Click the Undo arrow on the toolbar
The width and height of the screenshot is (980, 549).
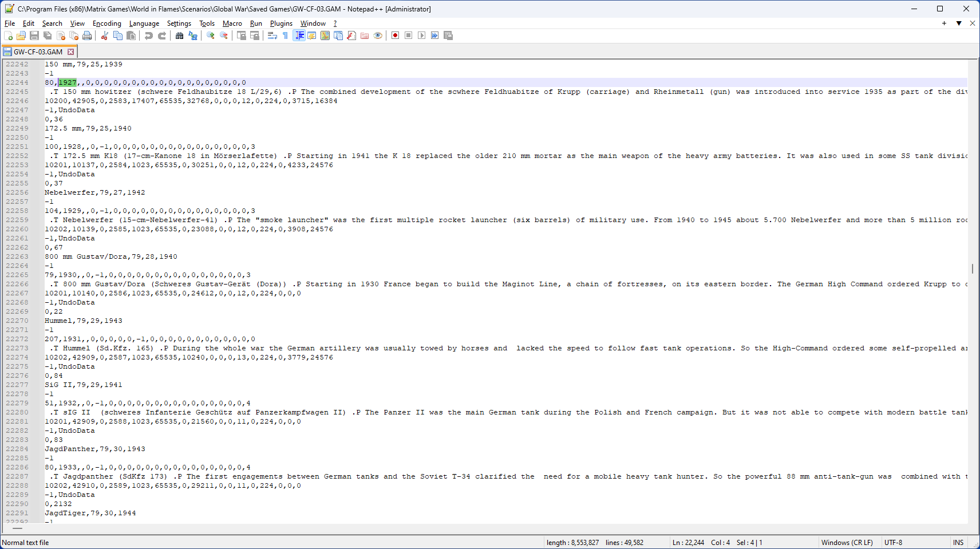(148, 35)
